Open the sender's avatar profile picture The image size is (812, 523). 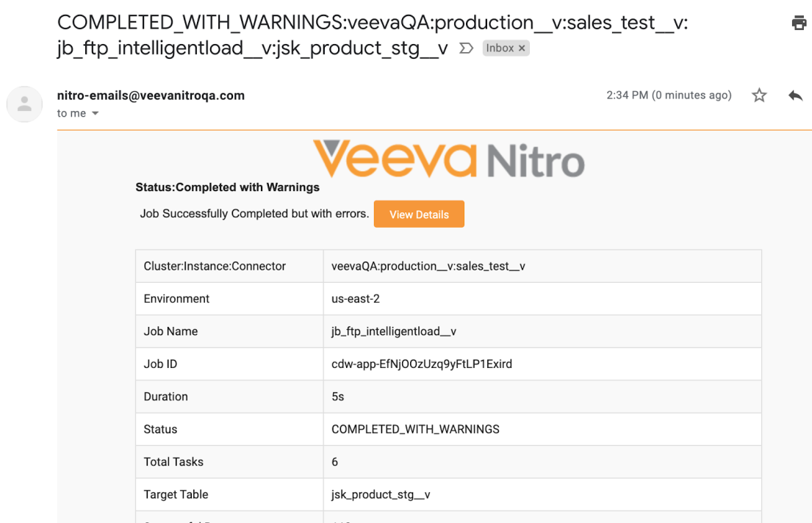24,104
